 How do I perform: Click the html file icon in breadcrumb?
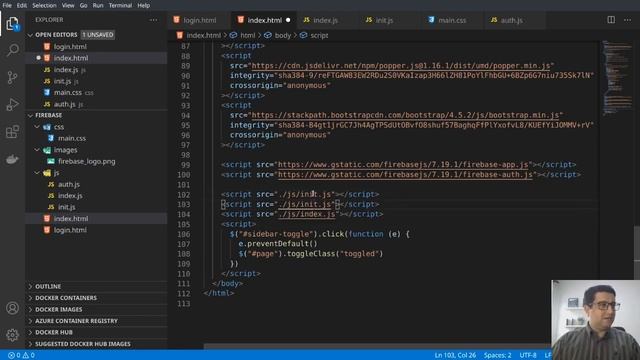coord(180,36)
